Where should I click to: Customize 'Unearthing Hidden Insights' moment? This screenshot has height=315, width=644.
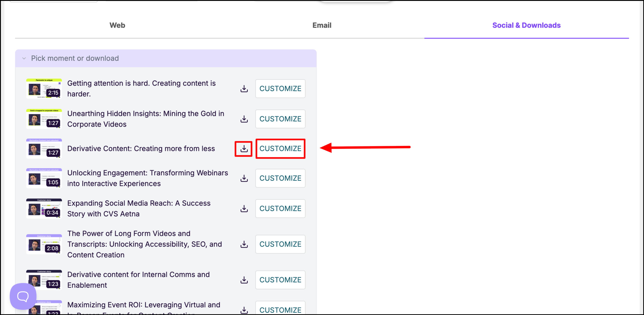pos(280,119)
